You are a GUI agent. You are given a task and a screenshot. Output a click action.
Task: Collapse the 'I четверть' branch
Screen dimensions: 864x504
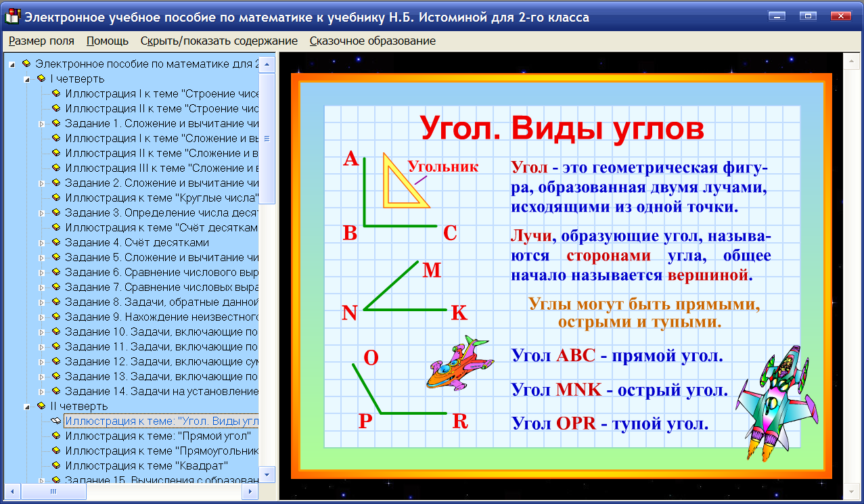click(x=27, y=78)
